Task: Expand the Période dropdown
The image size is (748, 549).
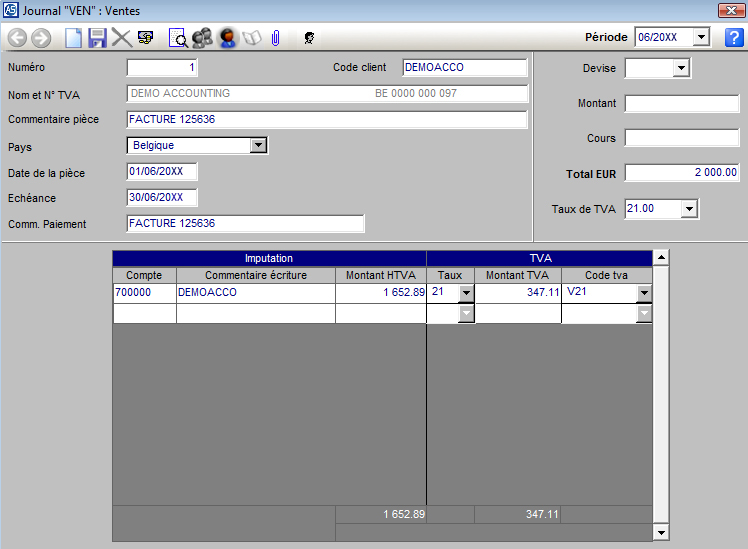Action: tap(701, 37)
